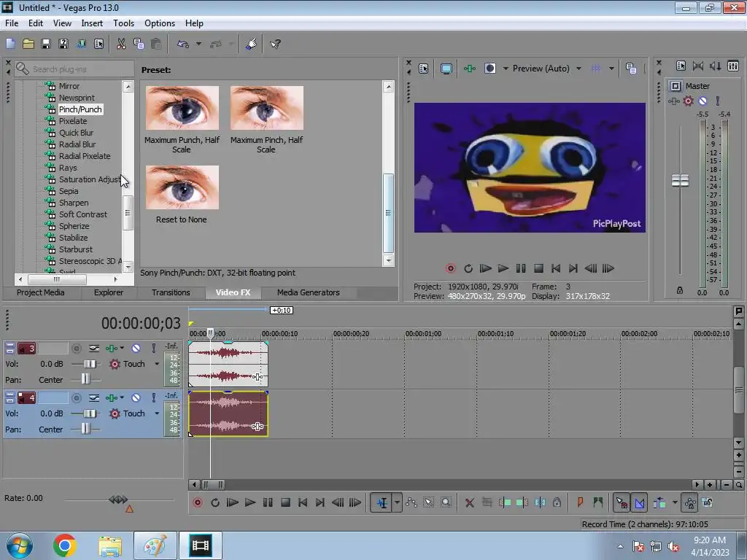Switch to the Media Generators tab

(309, 292)
